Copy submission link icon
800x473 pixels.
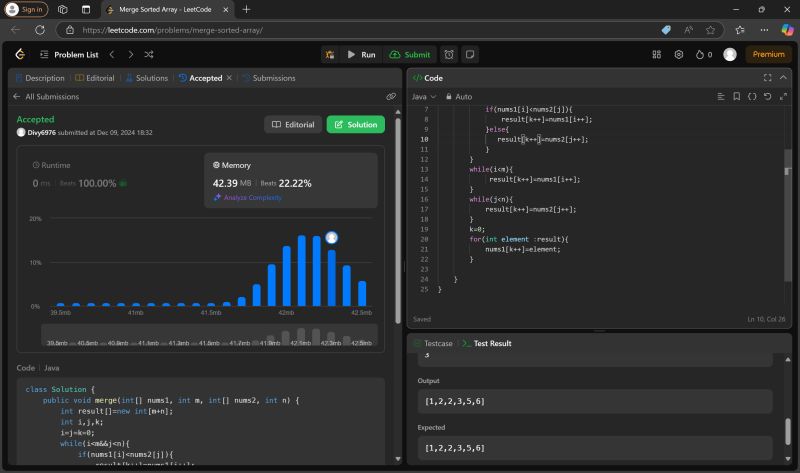point(391,96)
